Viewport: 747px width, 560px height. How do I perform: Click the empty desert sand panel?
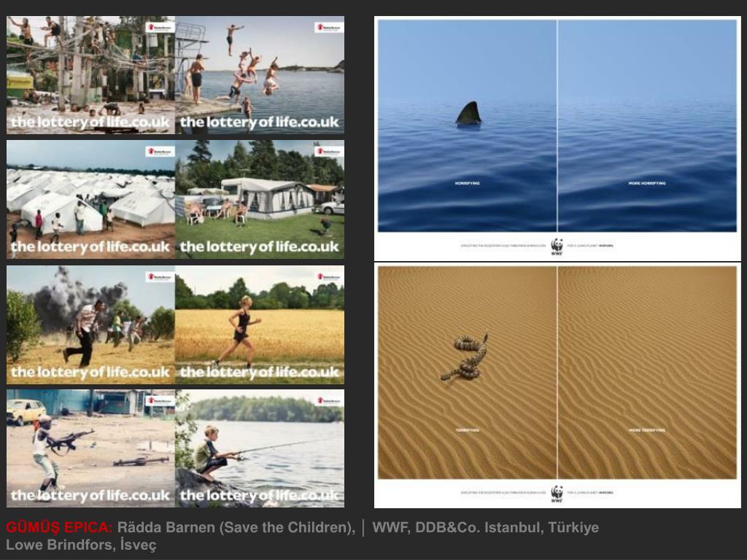[647, 373]
